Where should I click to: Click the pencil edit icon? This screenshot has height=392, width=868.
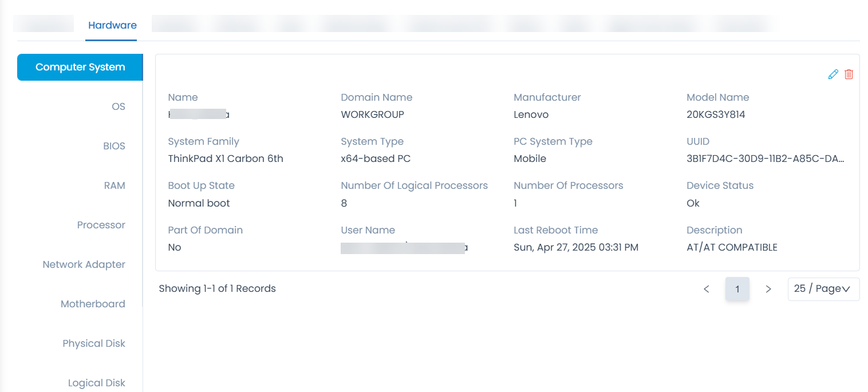833,74
